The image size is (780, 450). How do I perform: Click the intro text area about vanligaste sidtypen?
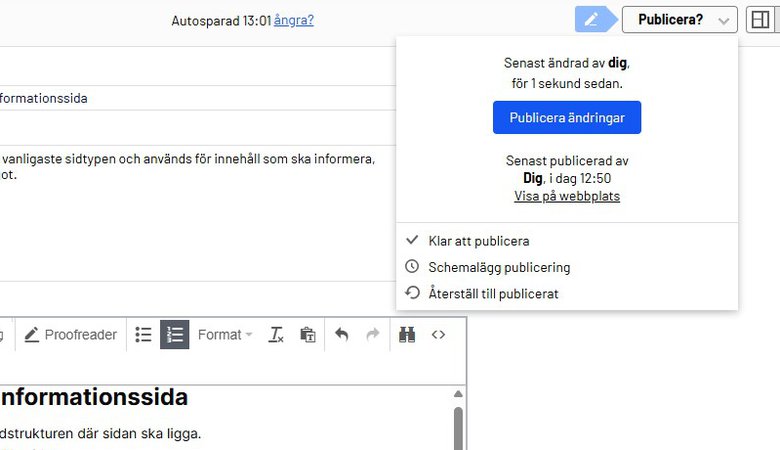[x=198, y=213]
